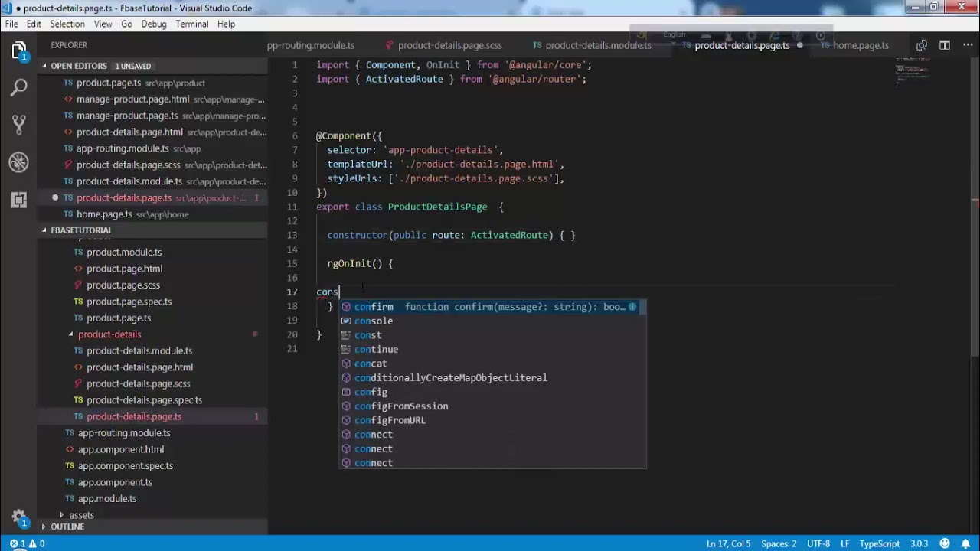Open the File menu
The width and height of the screenshot is (980, 551).
pos(11,24)
